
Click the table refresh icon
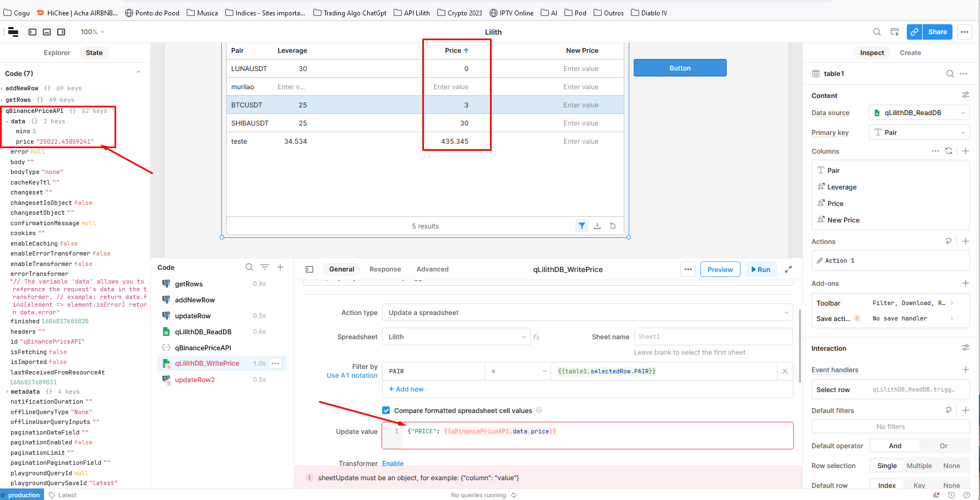click(613, 226)
